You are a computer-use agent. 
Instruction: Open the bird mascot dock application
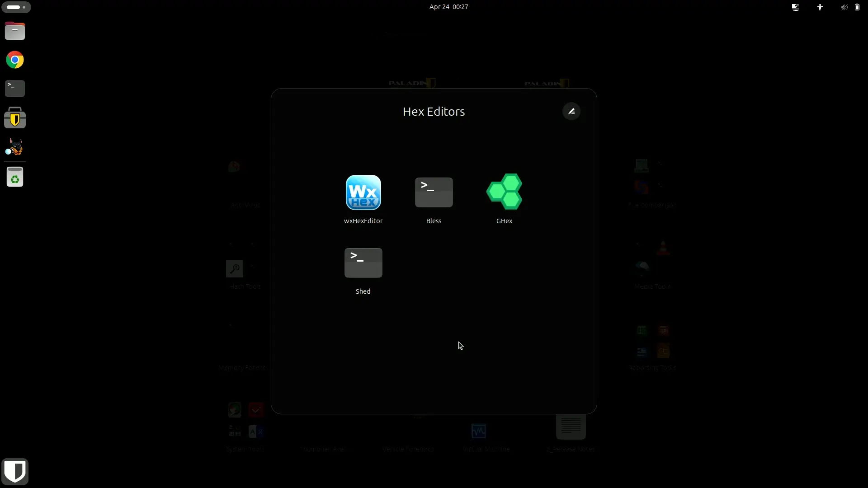pos(15,147)
